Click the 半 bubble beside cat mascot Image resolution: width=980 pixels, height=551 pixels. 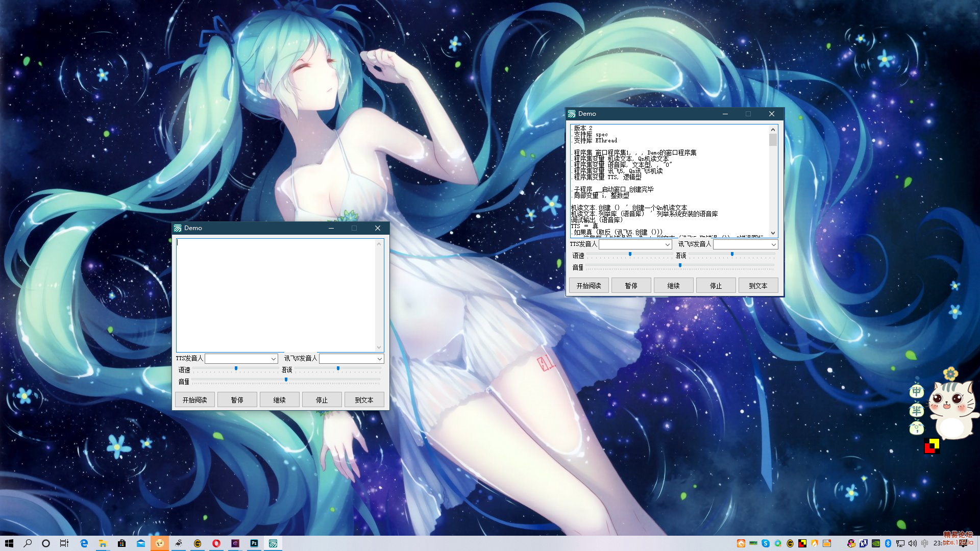click(x=917, y=410)
